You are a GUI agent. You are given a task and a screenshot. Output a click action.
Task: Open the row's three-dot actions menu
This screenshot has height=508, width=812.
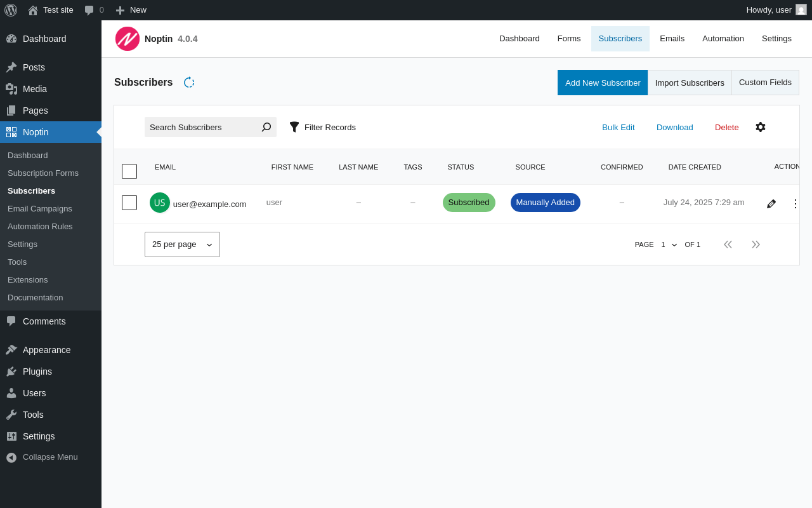[796, 203]
